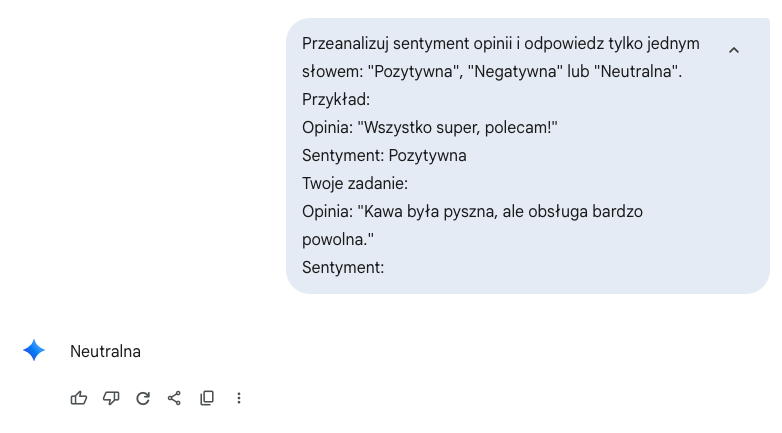Viewport: 782px width, 433px height.
Task: Click the blue Gemini sparkle icon
Action: coord(34,350)
